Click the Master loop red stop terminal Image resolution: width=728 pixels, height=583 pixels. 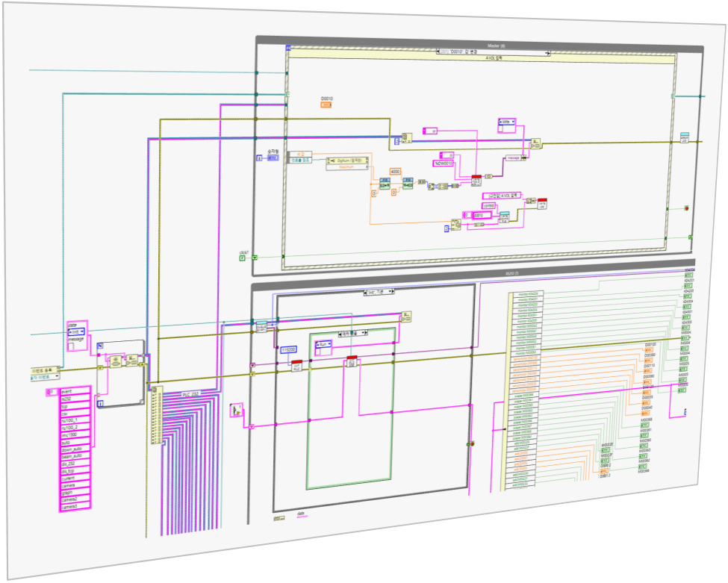tap(687, 208)
